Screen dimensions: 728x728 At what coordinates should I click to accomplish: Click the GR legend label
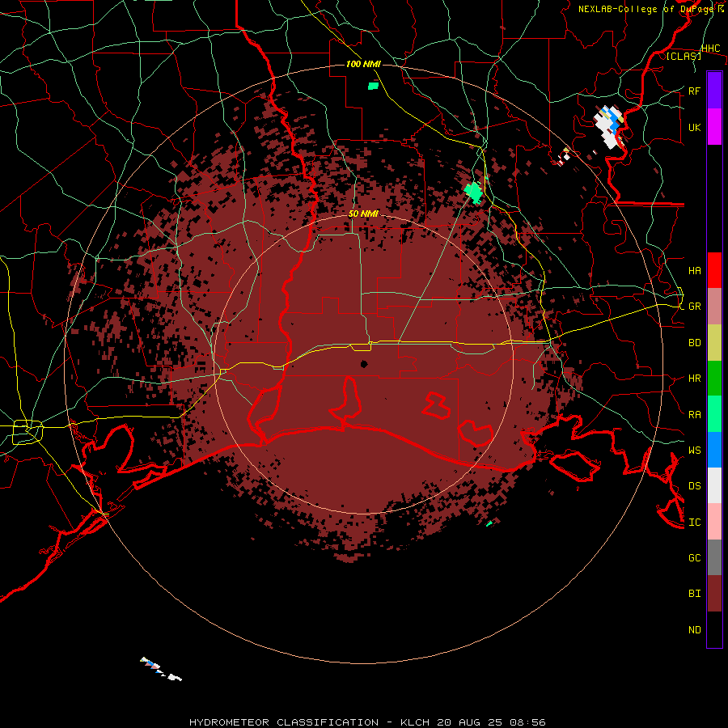point(694,307)
